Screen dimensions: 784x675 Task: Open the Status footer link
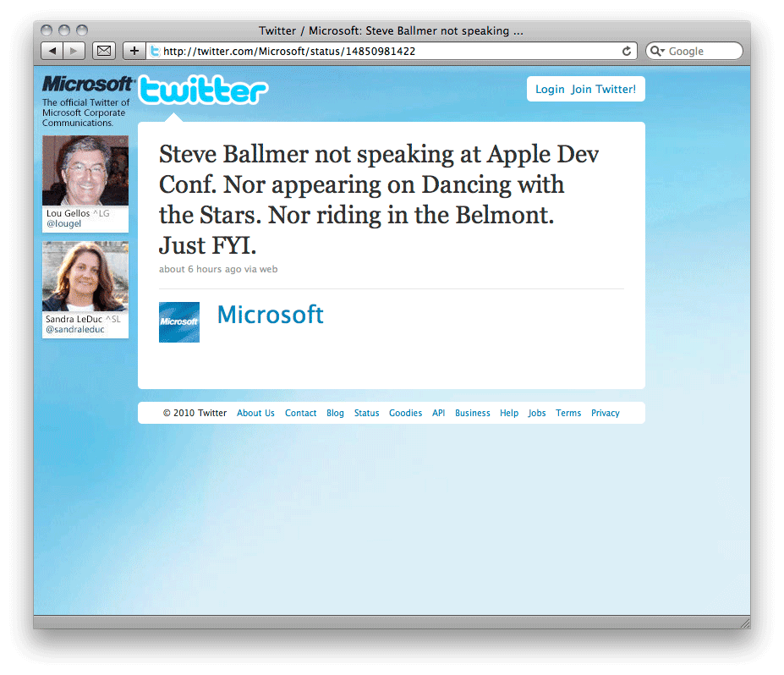(366, 413)
